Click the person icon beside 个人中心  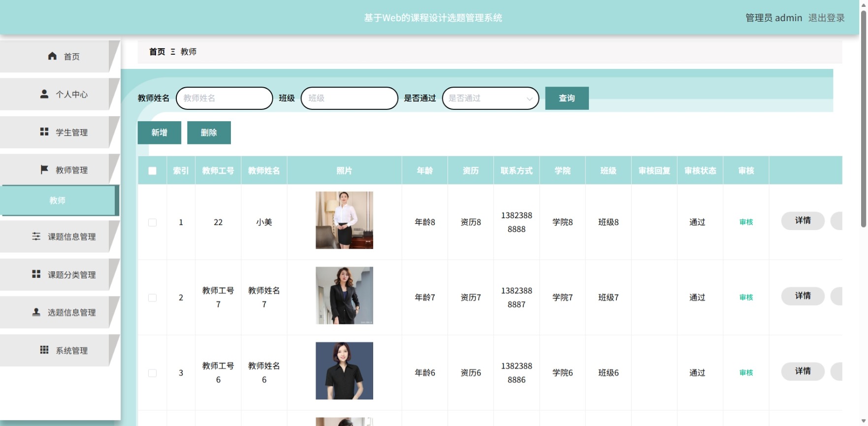pyautogui.click(x=44, y=94)
